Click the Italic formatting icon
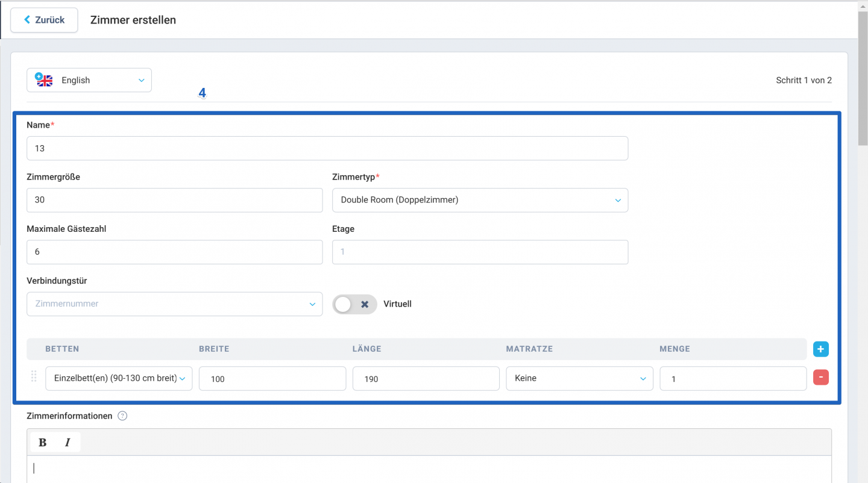Screen dimensions: 868x483 68,443
